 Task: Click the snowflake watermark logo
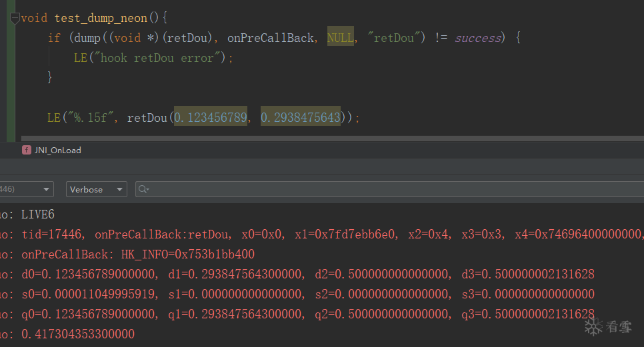pyautogui.click(x=593, y=326)
